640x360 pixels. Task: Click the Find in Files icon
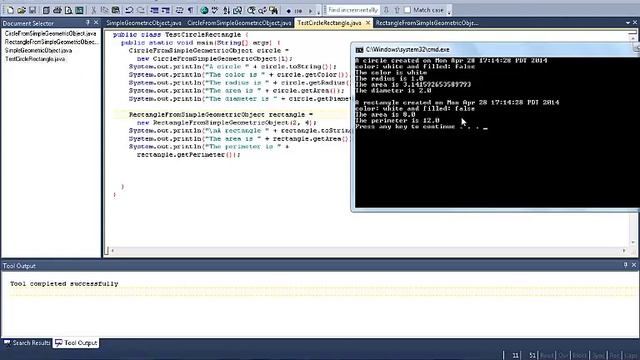[x=273, y=10]
